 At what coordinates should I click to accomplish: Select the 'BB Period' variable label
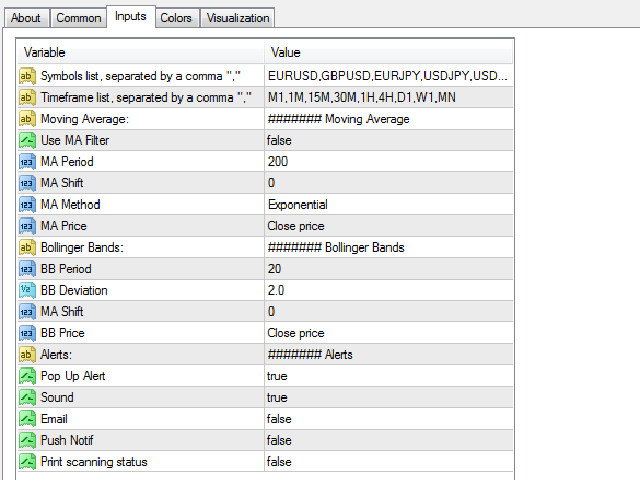[x=66, y=269]
